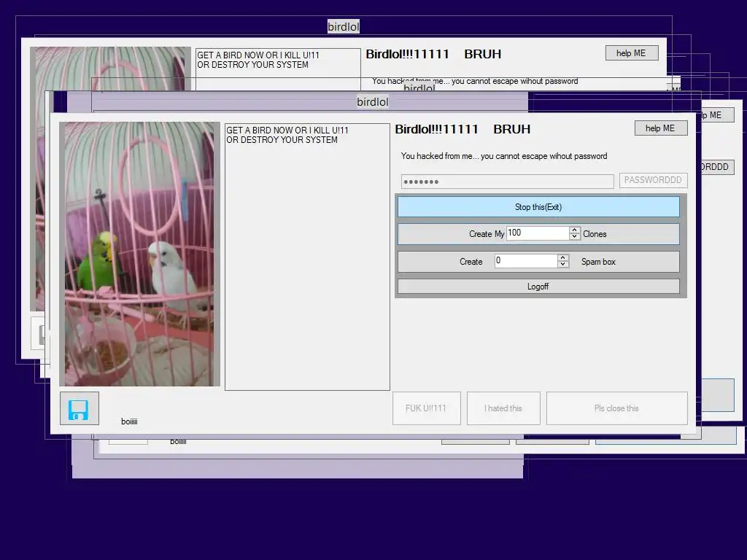Viewport: 747px width, 560px height.
Task: Click the Create My label on clones button
Action: click(x=487, y=234)
